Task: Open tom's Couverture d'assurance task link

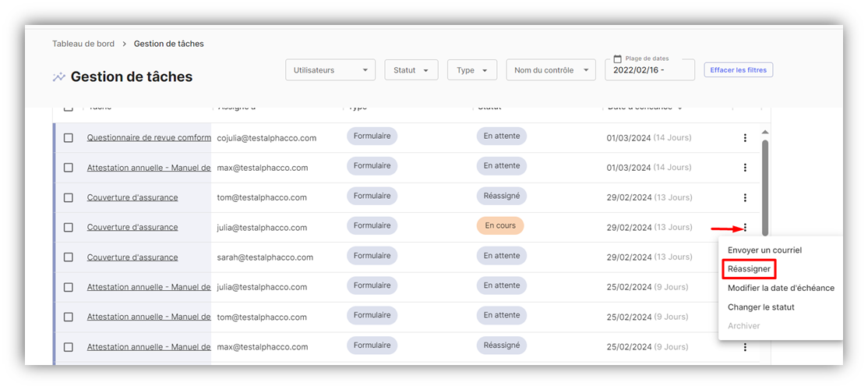Action: (x=132, y=197)
